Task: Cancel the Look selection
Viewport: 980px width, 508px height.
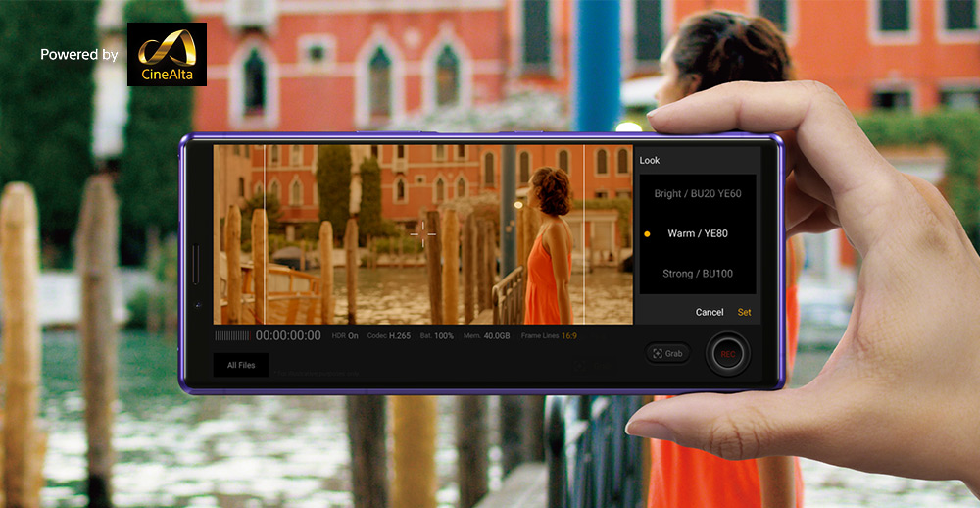Action: (x=709, y=312)
